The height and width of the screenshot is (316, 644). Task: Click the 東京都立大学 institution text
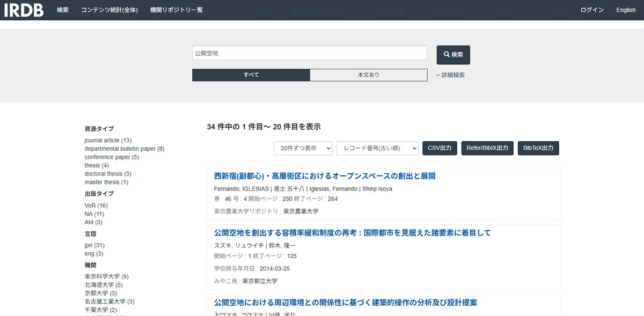point(260,281)
